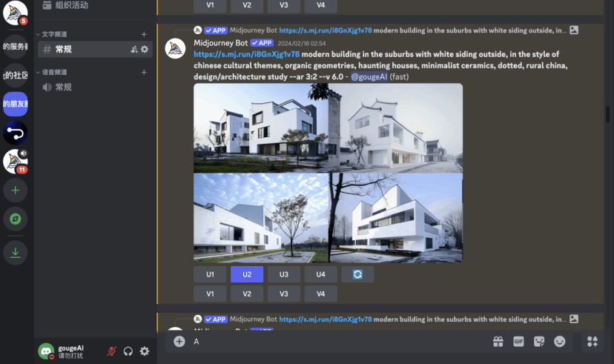
Task: Open the generated building image grid
Action: coord(328,173)
